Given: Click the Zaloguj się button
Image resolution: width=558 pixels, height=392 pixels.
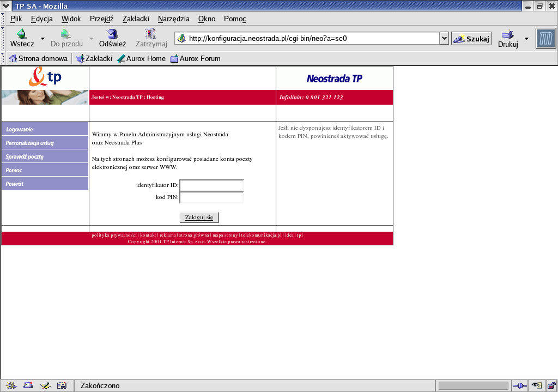Looking at the screenshot, I should click(x=199, y=217).
